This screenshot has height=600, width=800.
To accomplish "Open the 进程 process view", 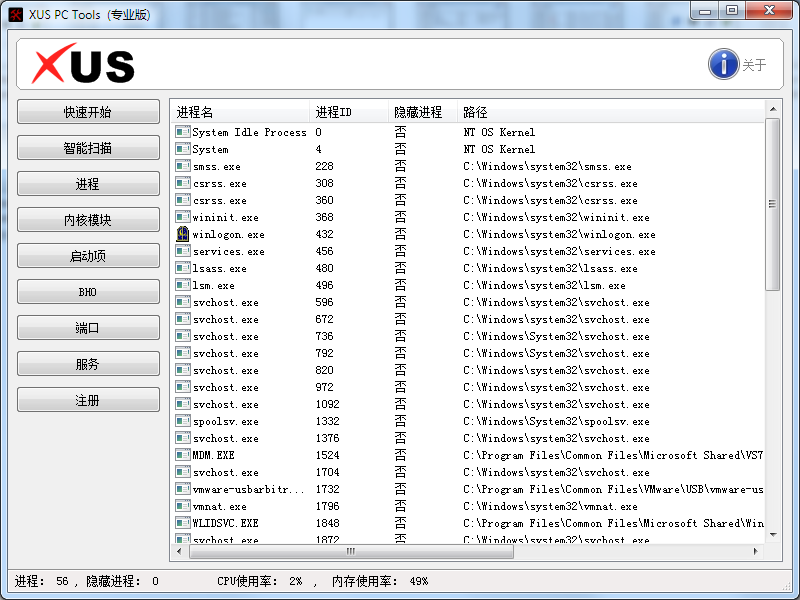I will 88,184.
